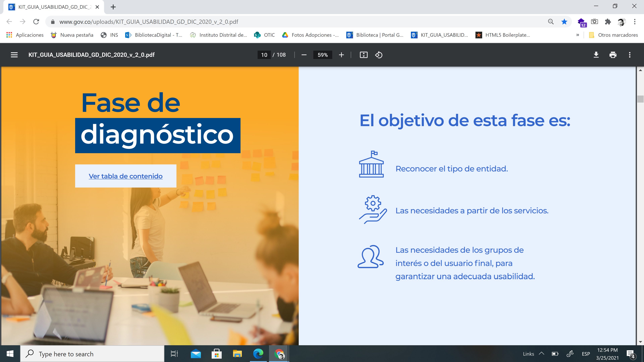The image size is (644, 362).
Task: Open File Explorer from taskbar
Action: pos(237,354)
